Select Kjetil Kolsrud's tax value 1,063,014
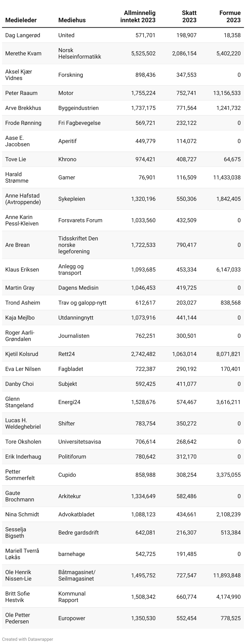The image size is (246, 644). 184,354
